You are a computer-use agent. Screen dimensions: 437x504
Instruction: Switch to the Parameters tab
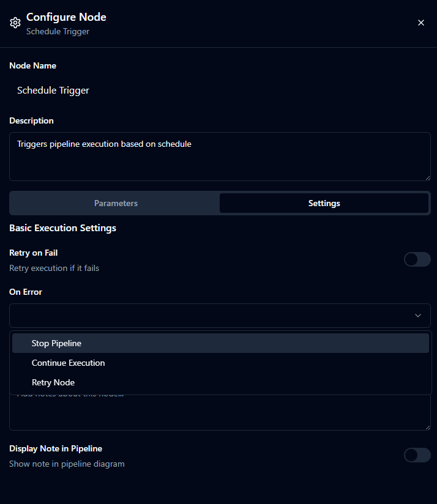[x=116, y=203]
